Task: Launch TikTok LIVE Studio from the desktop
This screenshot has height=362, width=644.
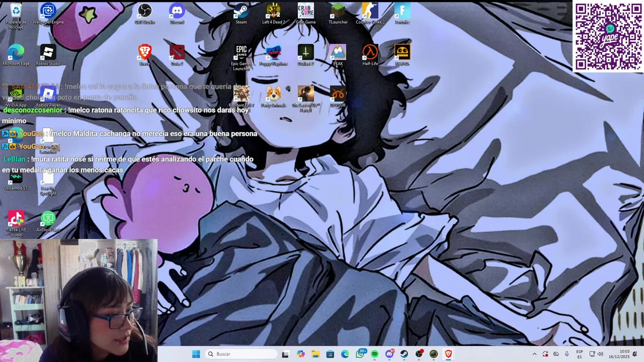Action: [x=16, y=224]
